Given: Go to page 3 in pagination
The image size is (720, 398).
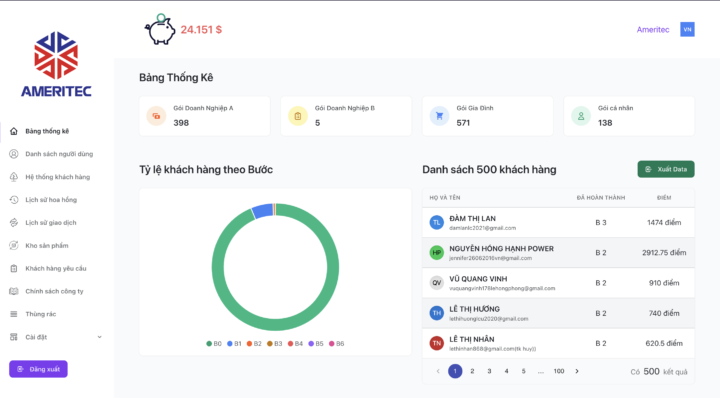Looking at the screenshot, I should (x=489, y=371).
